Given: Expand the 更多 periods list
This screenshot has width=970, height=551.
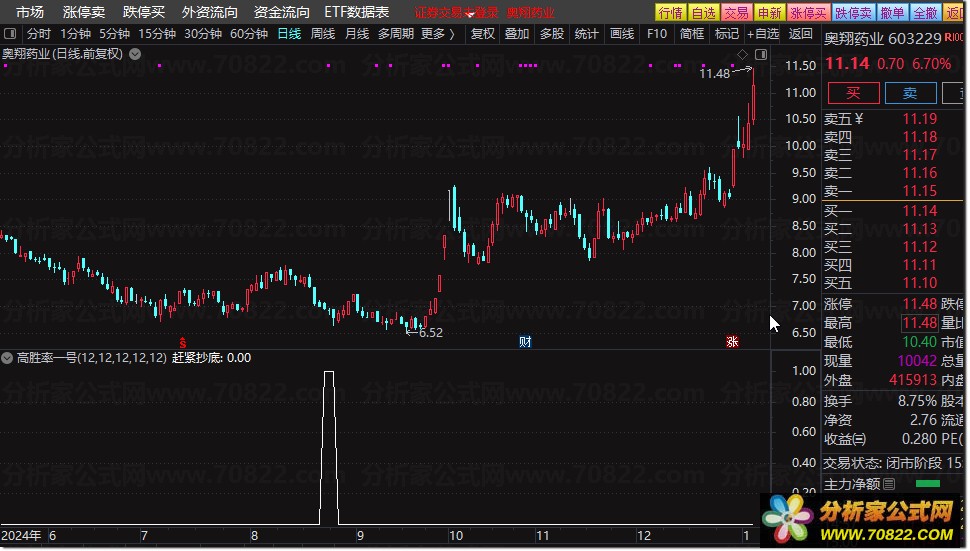Looking at the screenshot, I should tap(437, 33).
